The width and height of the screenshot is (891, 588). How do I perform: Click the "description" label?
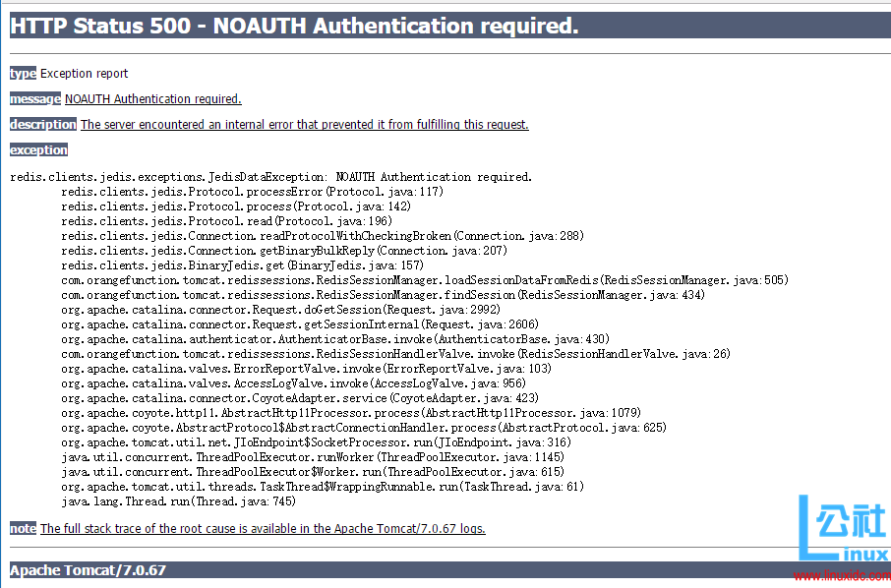click(43, 125)
